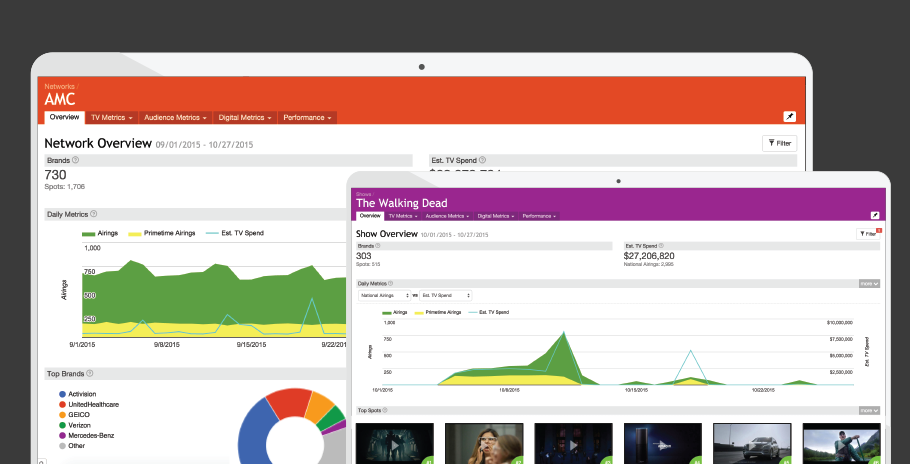Follow Networks breadcrumb link above AMC
Screen dimensions: 910x464
pyautogui.click(x=59, y=86)
